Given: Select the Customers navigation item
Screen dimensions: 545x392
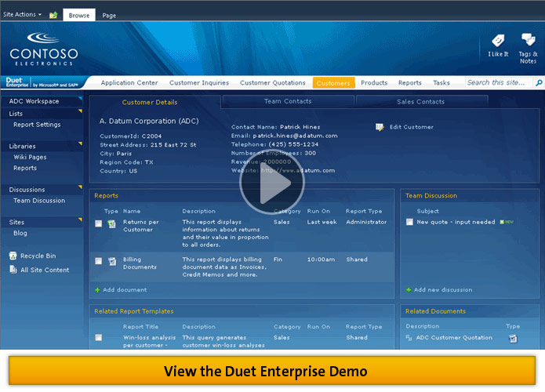Looking at the screenshot, I should [x=333, y=83].
